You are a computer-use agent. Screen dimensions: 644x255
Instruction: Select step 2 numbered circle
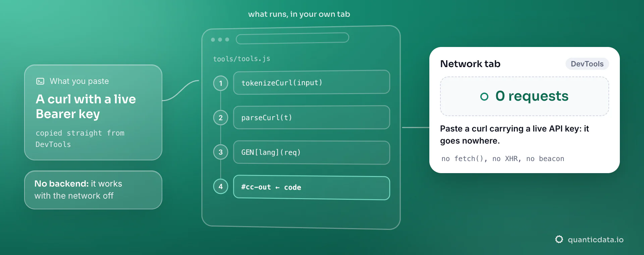pos(221,118)
